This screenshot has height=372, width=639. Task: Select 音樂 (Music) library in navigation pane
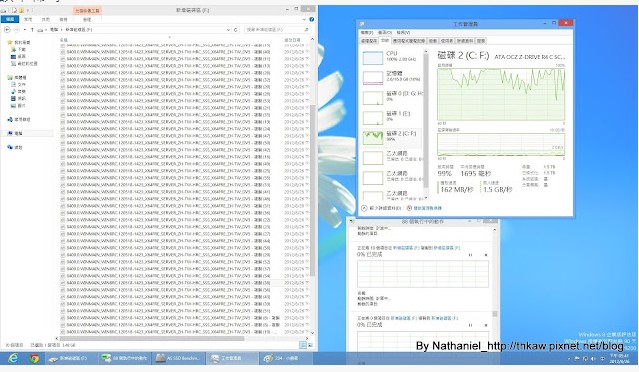click(19, 92)
